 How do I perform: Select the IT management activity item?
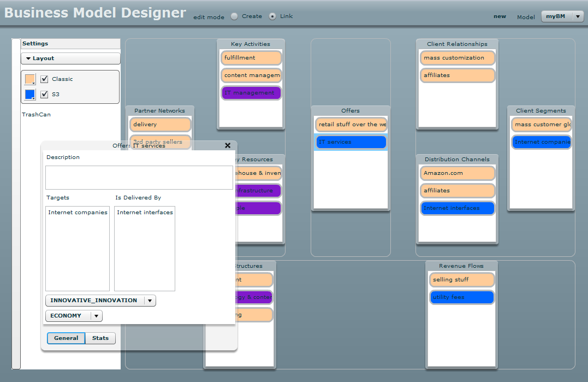coord(251,93)
